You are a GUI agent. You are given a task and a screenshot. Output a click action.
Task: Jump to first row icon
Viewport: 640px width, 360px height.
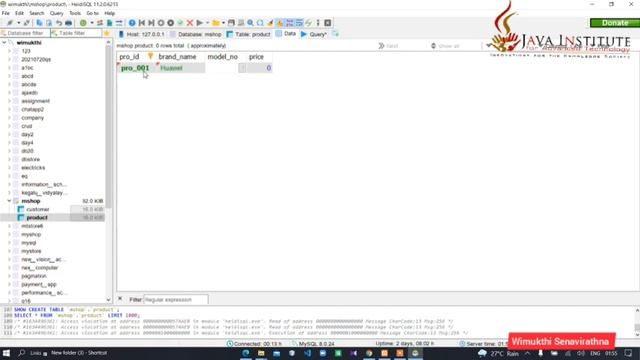coord(142,23)
